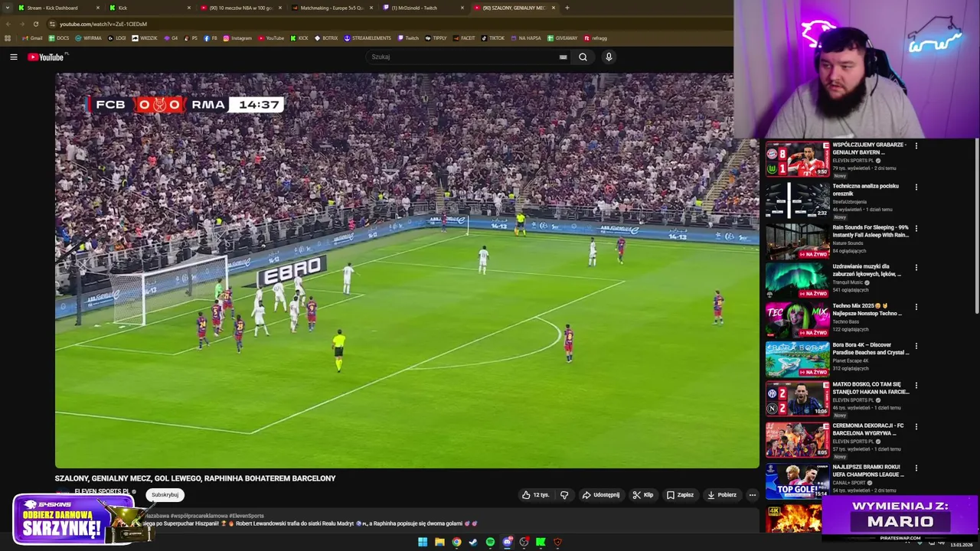Open options for Techno Mix 2025 video

916,307
